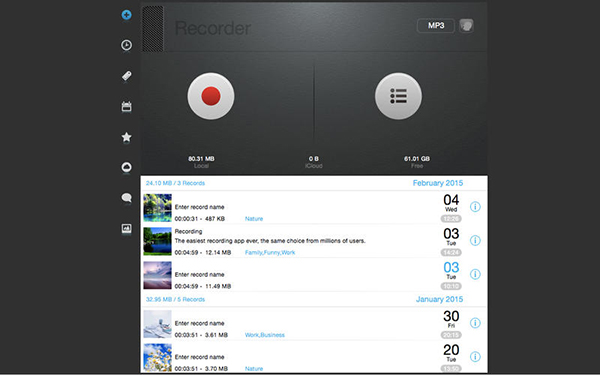600x375 pixels.
Task: Click the Work,Business tags
Action: 265,335
